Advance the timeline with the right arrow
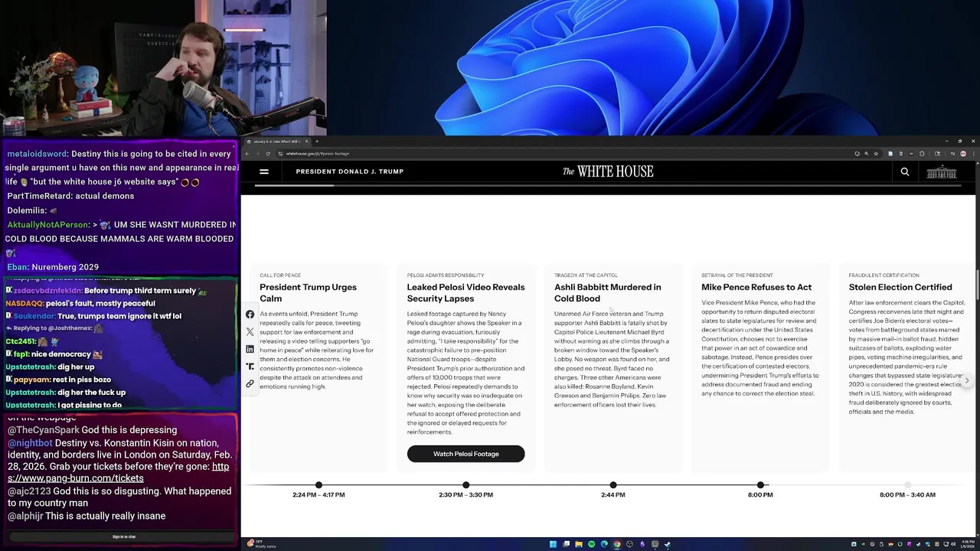 [x=967, y=380]
